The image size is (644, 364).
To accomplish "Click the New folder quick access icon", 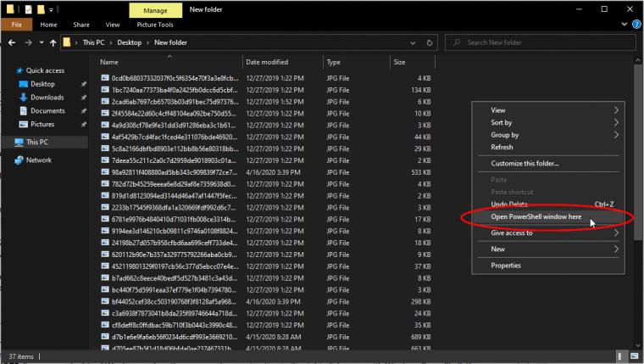I will click(x=41, y=9).
